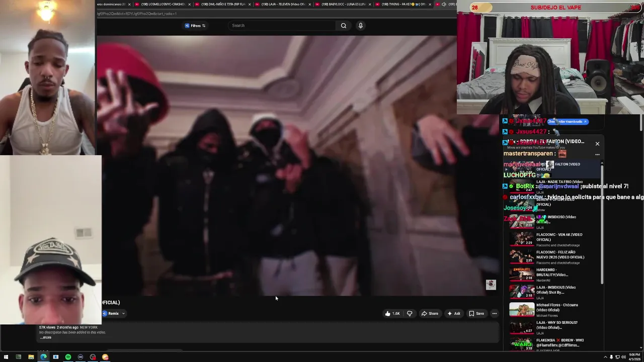The height and width of the screenshot is (362, 644).
Task: Mute the tab with the speaker icon
Action: [x=444, y=4]
